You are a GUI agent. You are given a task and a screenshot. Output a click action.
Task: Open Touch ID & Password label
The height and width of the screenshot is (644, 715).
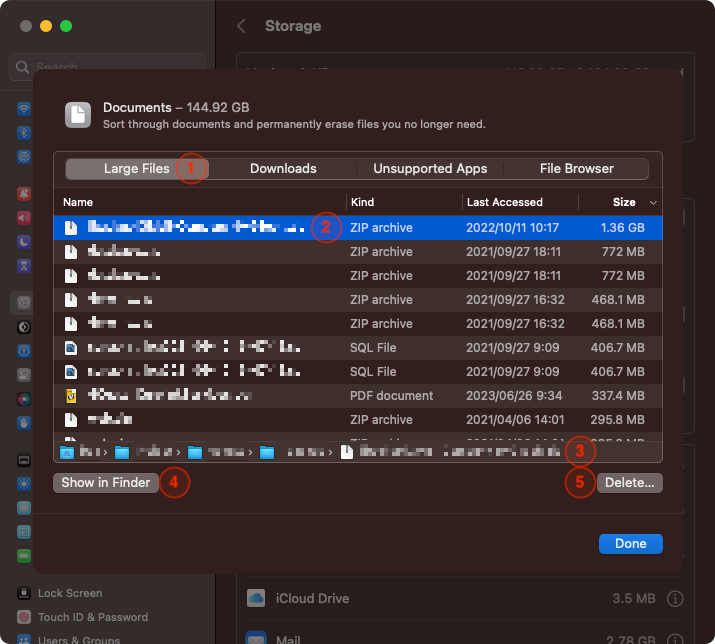click(93, 617)
